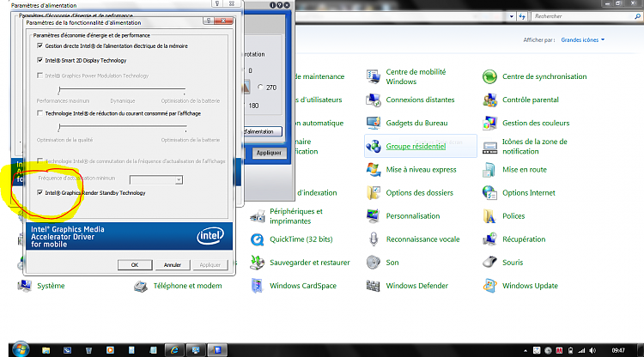The width and height of the screenshot is (644, 357).
Task: Show hidden system tray icons
Action: 526,350
